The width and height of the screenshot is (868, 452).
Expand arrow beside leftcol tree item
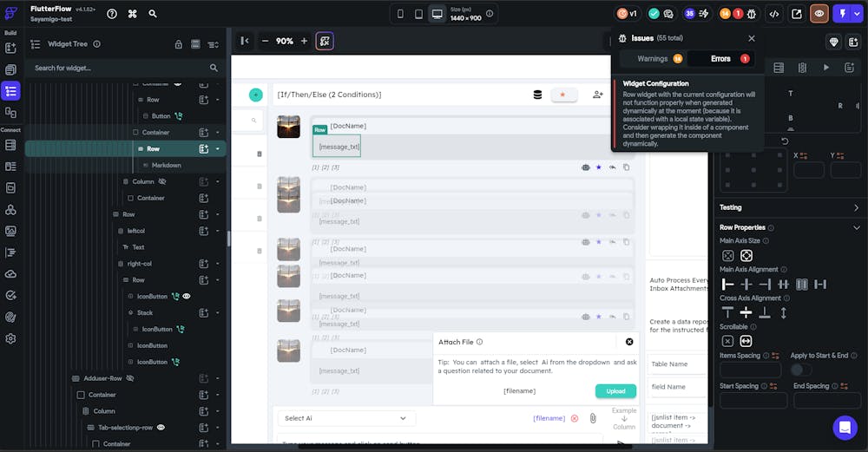(x=218, y=231)
